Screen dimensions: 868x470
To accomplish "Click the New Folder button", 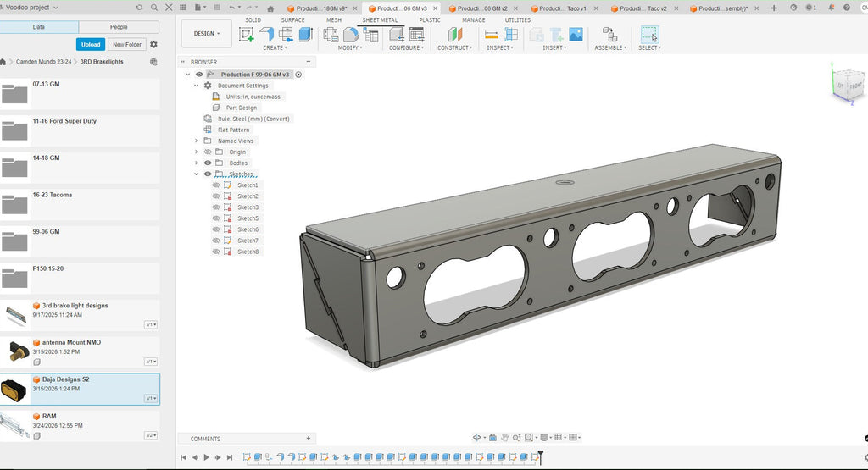I will click(x=127, y=44).
